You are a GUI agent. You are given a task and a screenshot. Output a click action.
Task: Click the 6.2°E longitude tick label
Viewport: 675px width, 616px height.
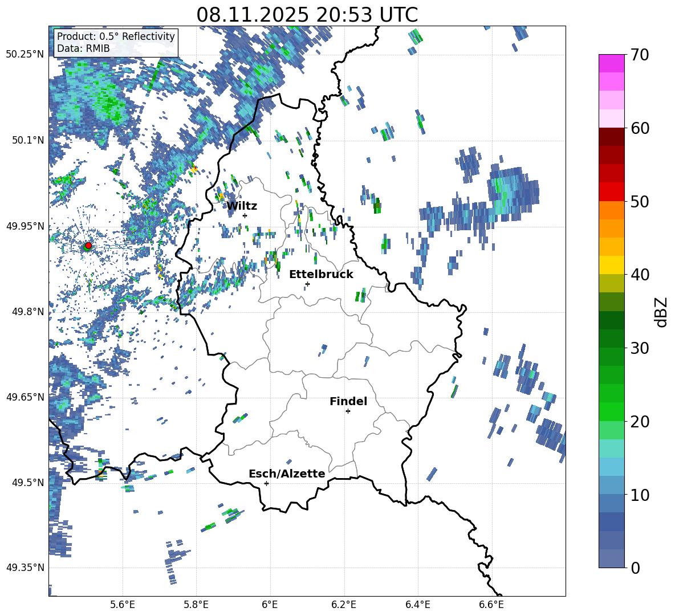[344, 605]
